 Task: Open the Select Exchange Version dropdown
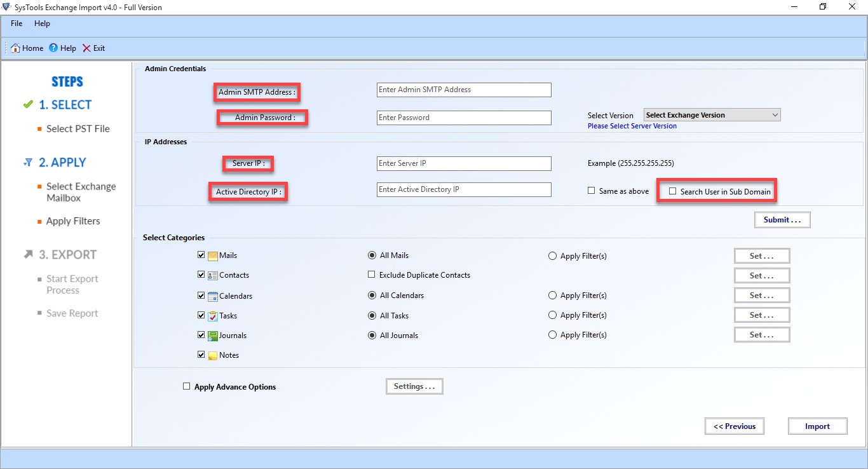point(712,115)
